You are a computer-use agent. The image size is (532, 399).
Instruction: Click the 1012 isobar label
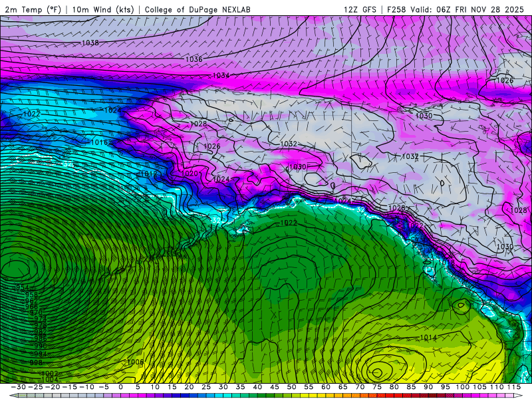(148, 174)
